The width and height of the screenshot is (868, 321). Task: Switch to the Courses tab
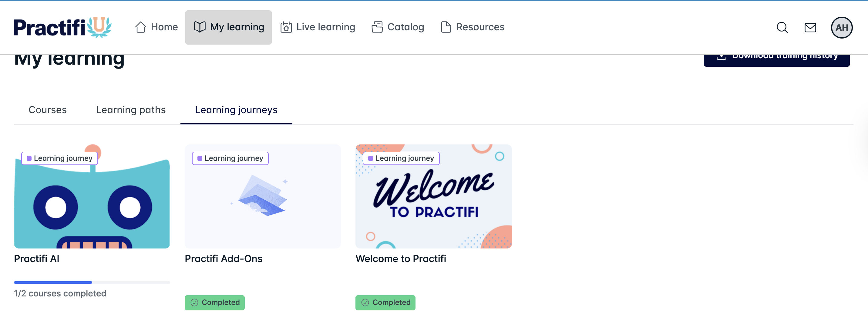[x=48, y=110]
